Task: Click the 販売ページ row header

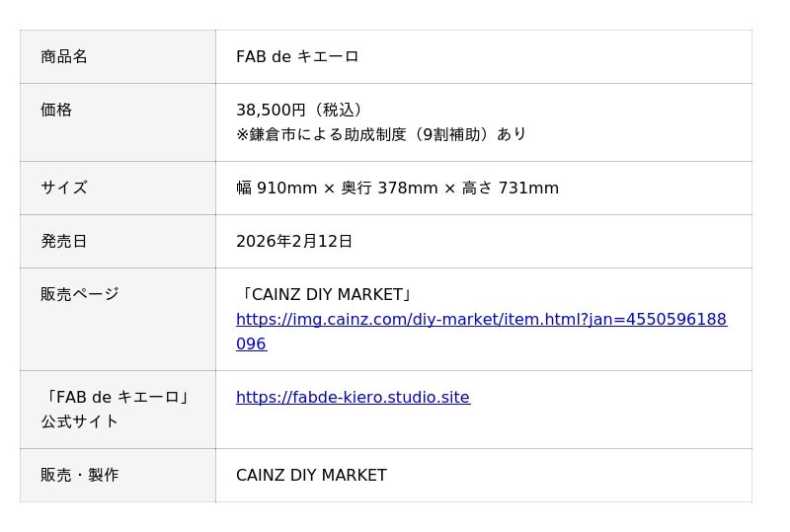Action: pyautogui.click(x=79, y=294)
